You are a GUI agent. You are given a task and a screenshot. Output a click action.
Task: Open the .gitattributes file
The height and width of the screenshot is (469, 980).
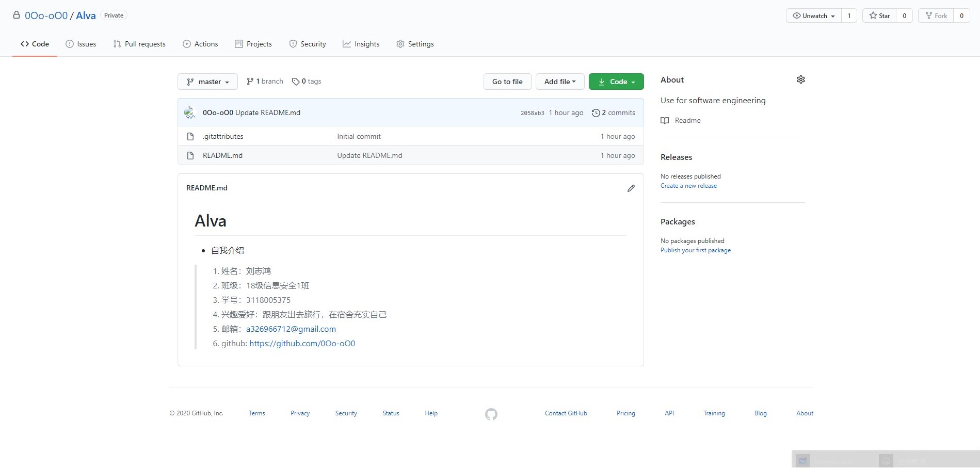[x=223, y=136]
